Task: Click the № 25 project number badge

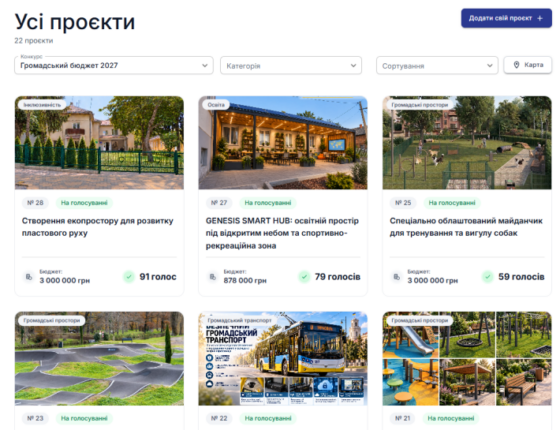Action: [x=403, y=203]
